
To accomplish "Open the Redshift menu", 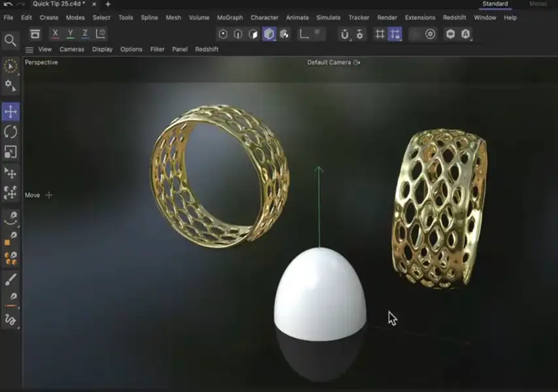I will [454, 18].
